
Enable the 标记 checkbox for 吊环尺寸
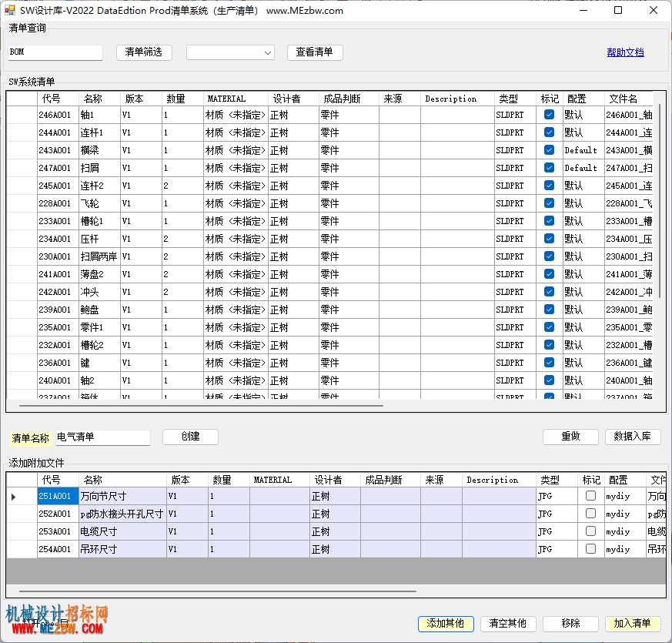coord(590,549)
